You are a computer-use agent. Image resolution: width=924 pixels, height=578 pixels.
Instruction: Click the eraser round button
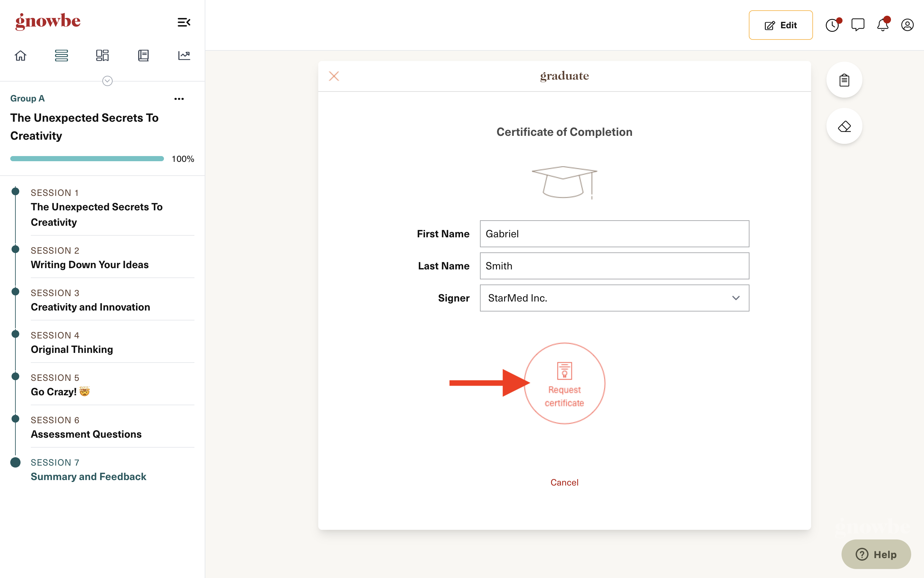844,126
